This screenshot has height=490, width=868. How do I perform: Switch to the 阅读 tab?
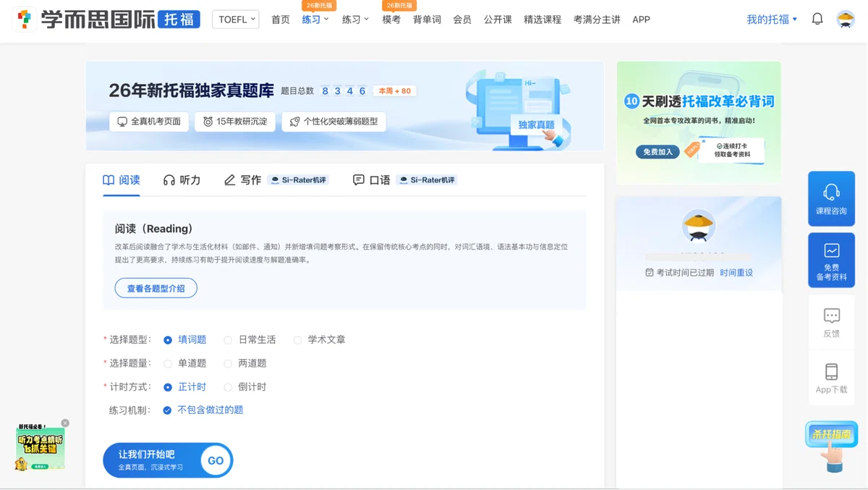coord(122,179)
